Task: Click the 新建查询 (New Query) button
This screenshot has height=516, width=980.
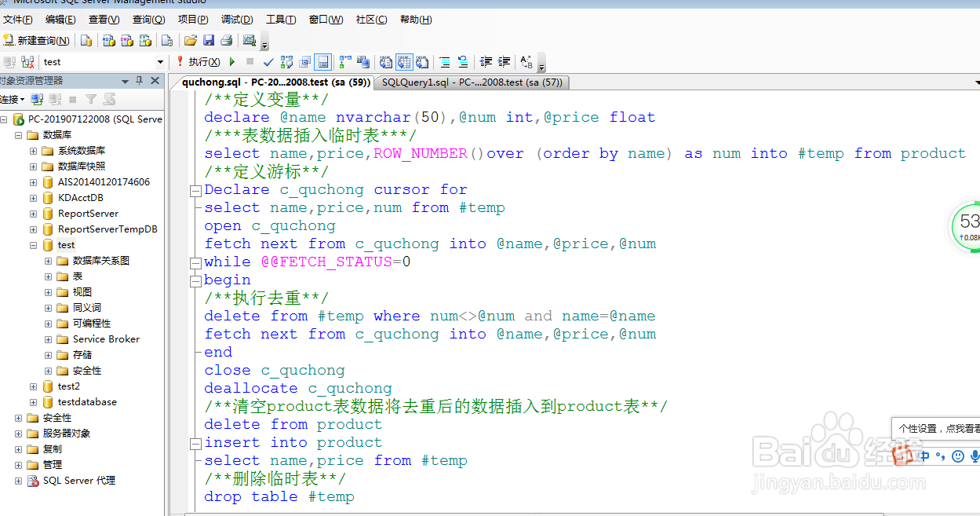Action: tap(36, 40)
